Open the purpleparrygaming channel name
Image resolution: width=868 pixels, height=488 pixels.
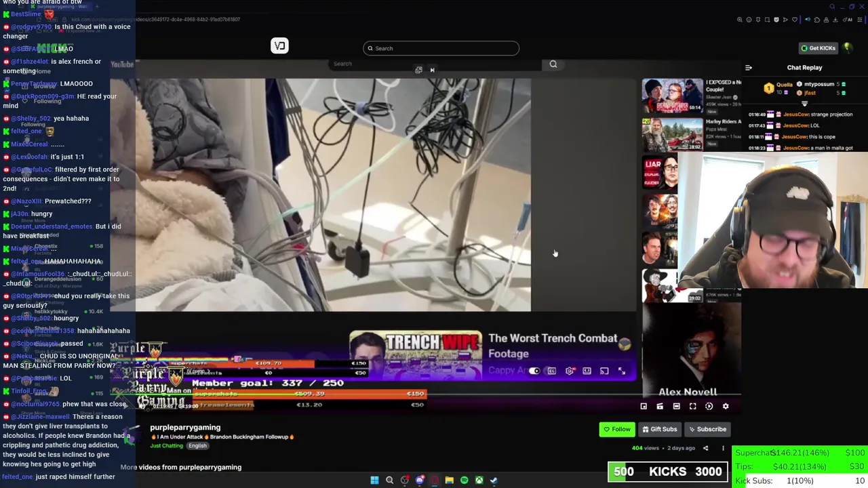pos(185,428)
